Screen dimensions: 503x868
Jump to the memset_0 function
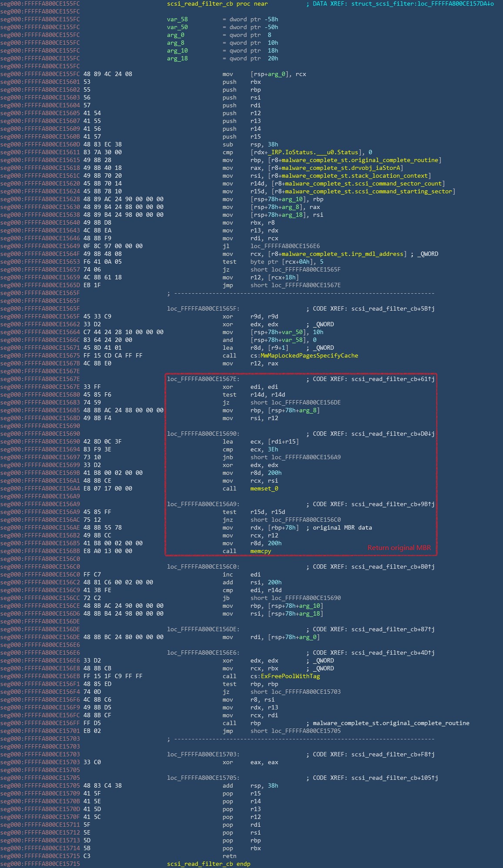pyautogui.click(x=264, y=488)
